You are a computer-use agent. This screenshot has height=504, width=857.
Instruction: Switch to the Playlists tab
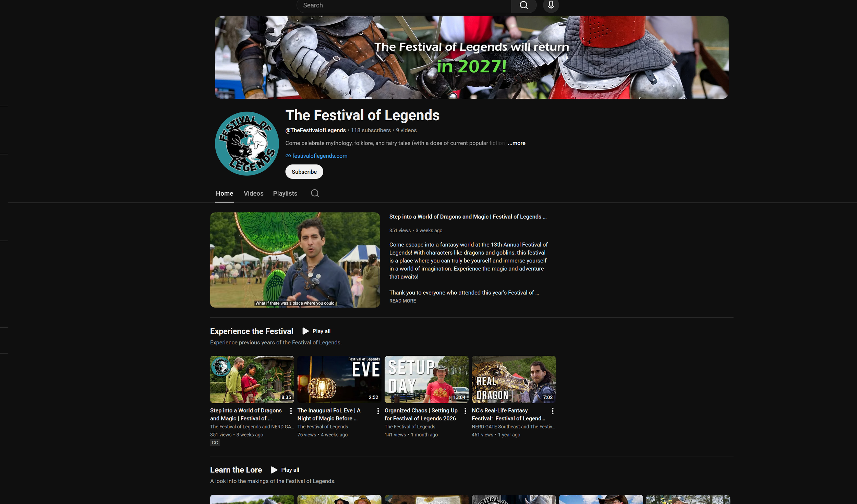(285, 193)
